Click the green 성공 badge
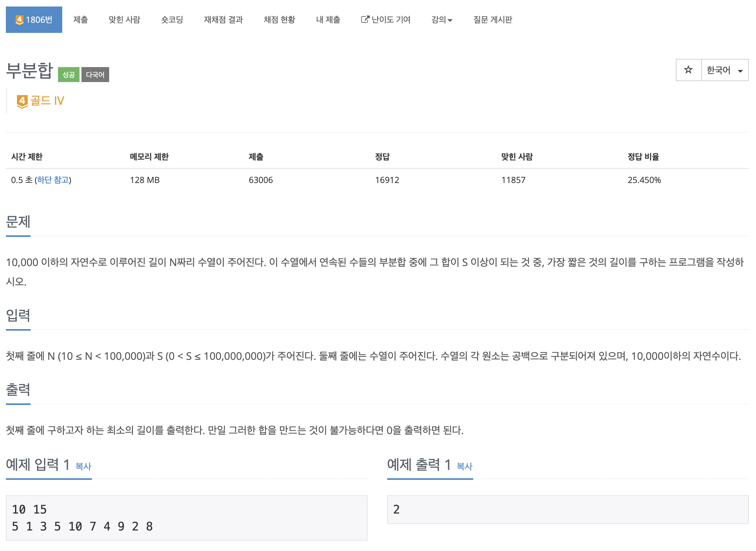The width and height of the screenshot is (756, 551). 68,74
